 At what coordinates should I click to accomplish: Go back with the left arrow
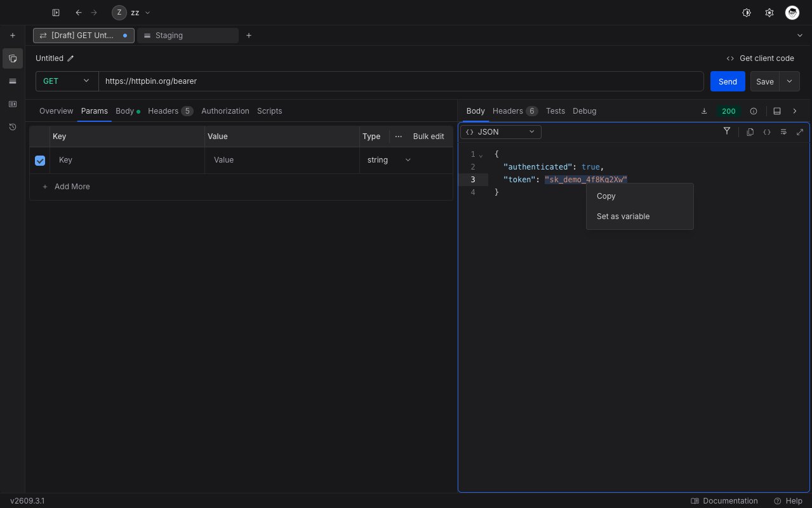pyautogui.click(x=79, y=13)
